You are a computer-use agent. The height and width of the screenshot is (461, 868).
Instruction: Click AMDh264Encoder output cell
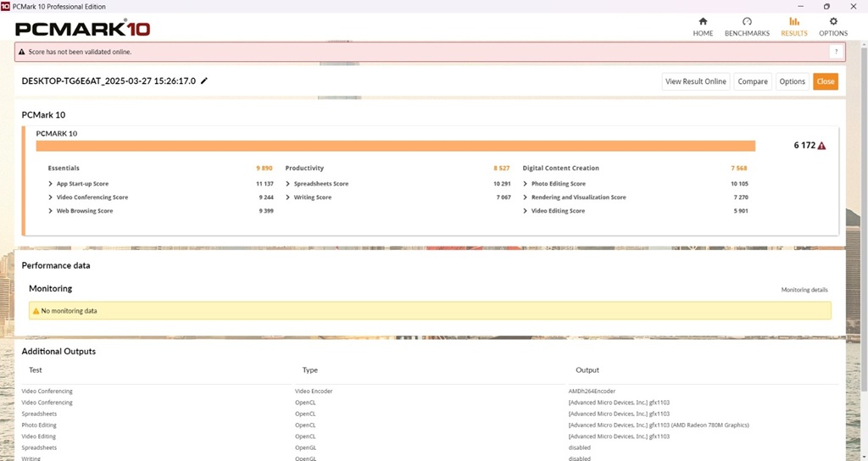pyautogui.click(x=592, y=392)
